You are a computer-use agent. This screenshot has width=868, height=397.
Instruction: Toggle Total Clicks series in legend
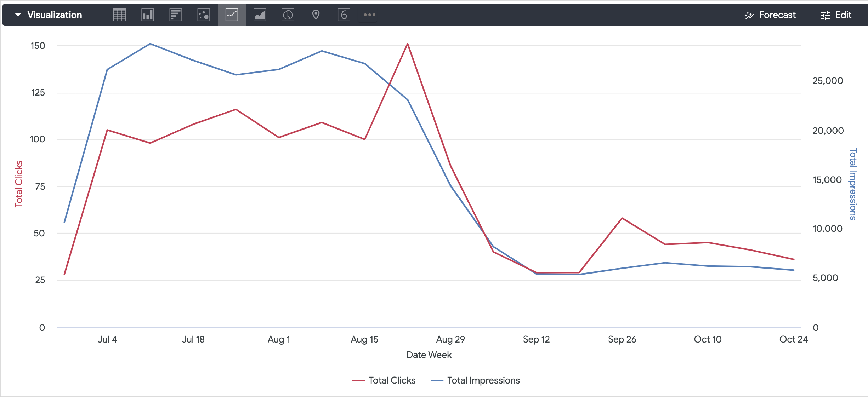click(392, 380)
